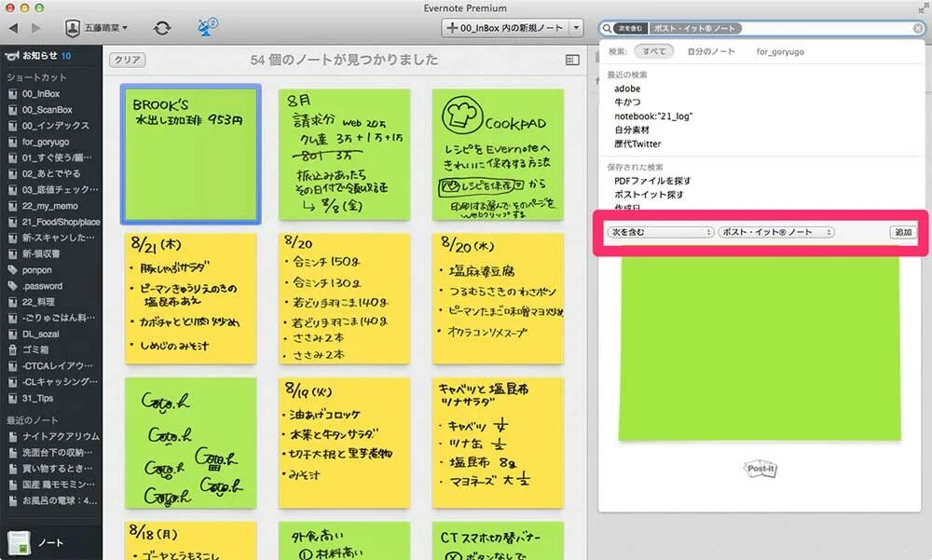932x560 pixels.
Task: Open recent note お風呂の電球
Action: [60, 500]
